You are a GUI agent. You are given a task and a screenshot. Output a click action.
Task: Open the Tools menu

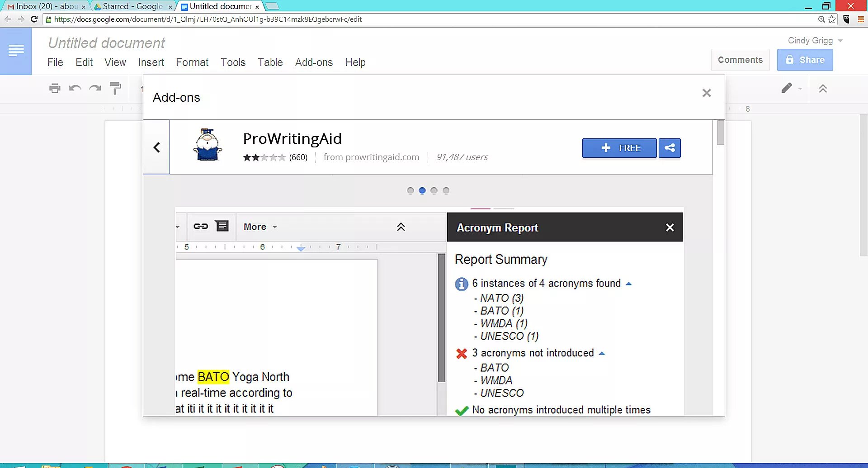[x=233, y=62]
